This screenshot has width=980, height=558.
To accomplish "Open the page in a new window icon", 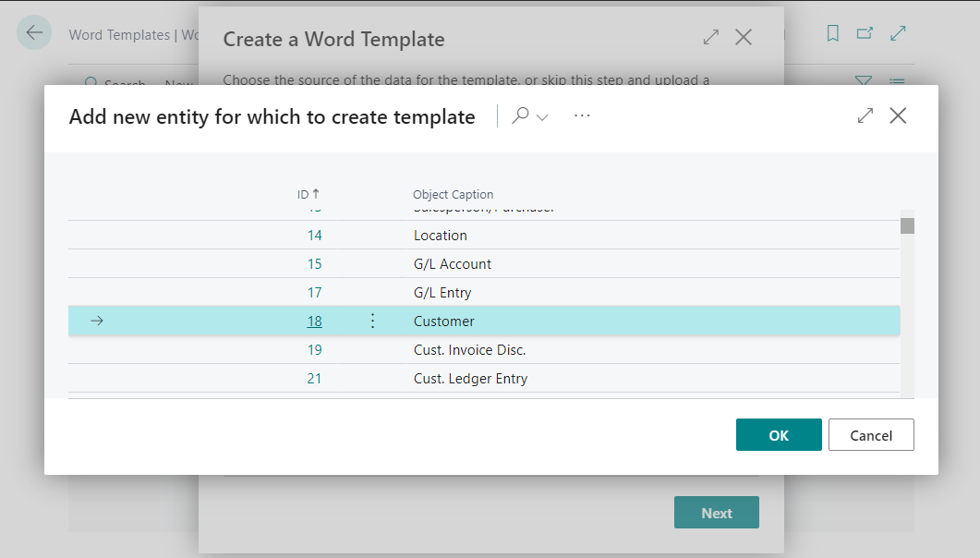I will click(865, 32).
